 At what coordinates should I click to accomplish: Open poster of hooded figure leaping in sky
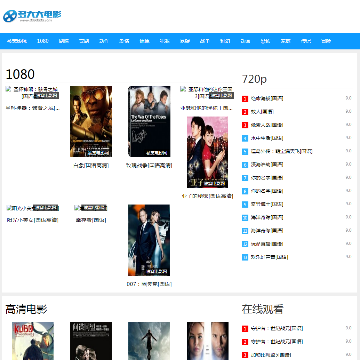coord(149,341)
